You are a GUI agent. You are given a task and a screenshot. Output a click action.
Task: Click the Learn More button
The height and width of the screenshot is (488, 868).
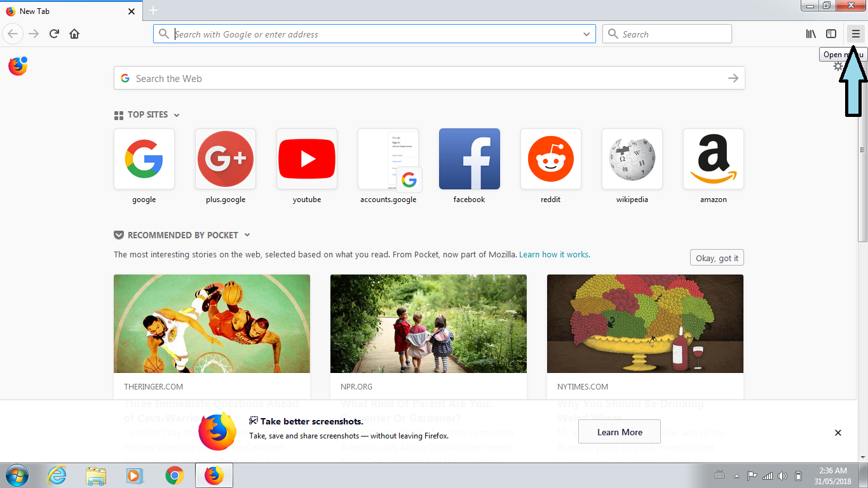point(620,432)
